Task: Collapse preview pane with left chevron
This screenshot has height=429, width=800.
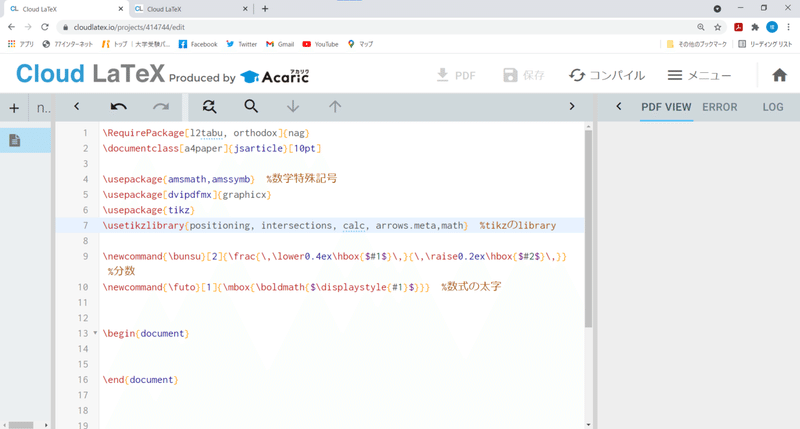Action: pyautogui.click(x=619, y=107)
